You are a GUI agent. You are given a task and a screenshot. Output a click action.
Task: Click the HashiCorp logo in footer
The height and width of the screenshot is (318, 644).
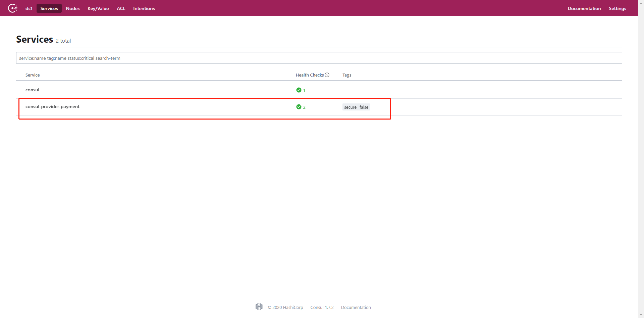click(259, 307)
